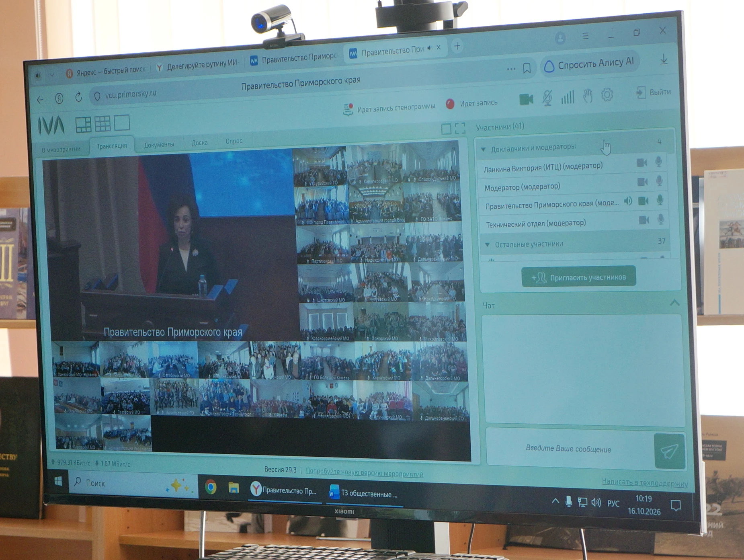Viewport: 744px width, 560px height.
Task: Raise hand using the hand icon
Action: 588,96
